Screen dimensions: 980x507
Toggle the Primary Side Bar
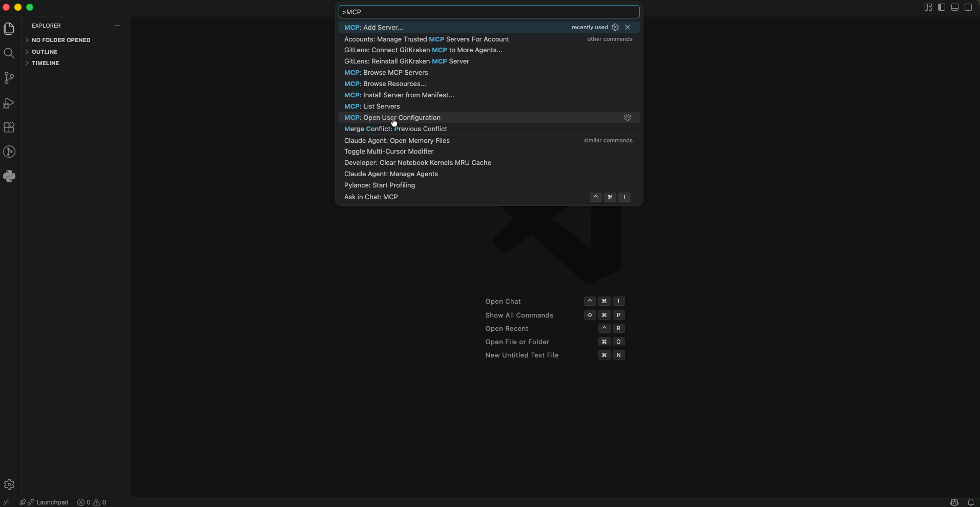942,7
